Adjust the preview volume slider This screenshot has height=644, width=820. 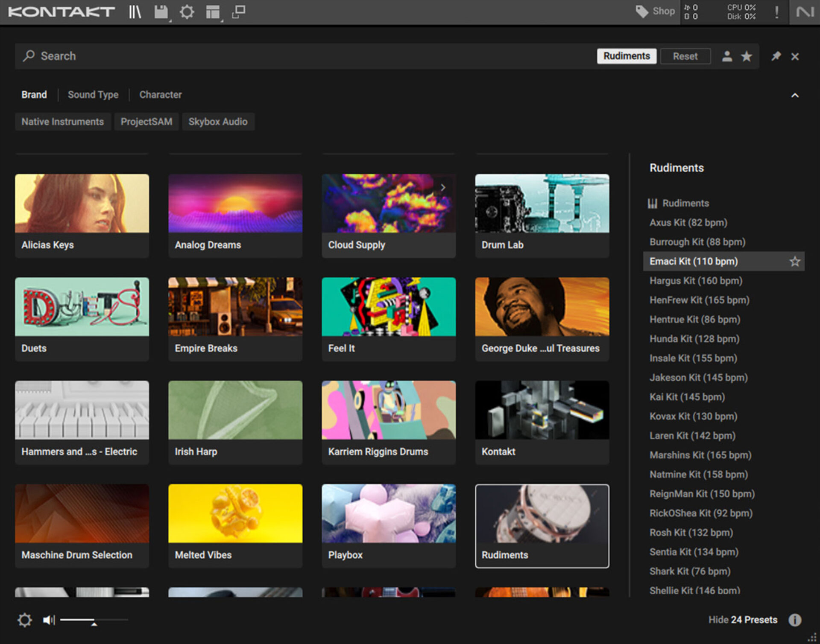pyautogui.click(x=94, y=620)
